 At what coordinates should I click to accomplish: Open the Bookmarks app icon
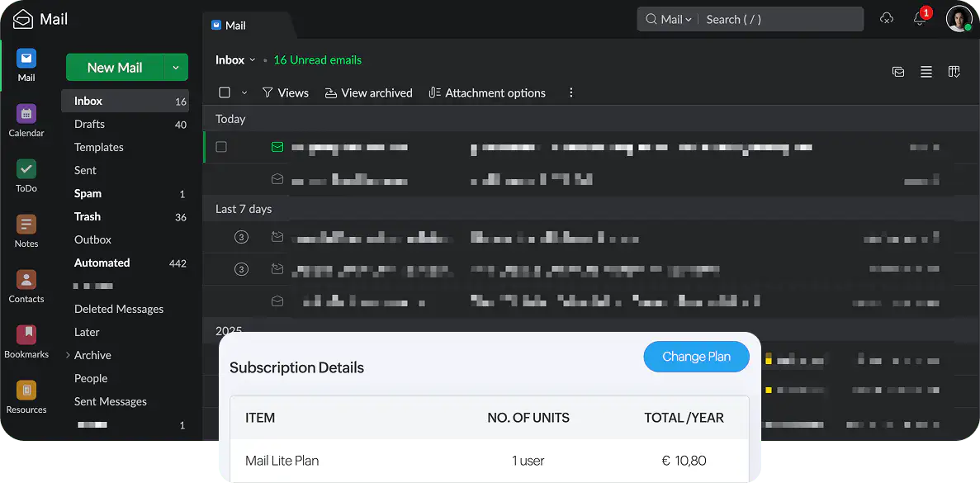coord(26,336)
